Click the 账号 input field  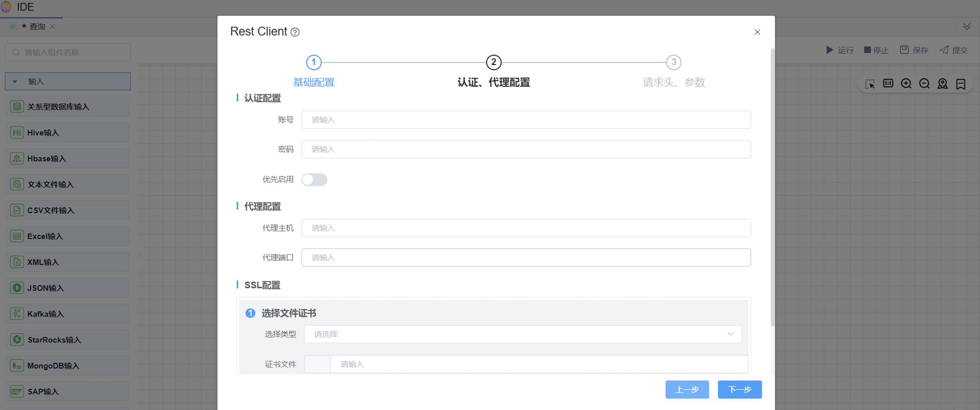pos(526,120)
